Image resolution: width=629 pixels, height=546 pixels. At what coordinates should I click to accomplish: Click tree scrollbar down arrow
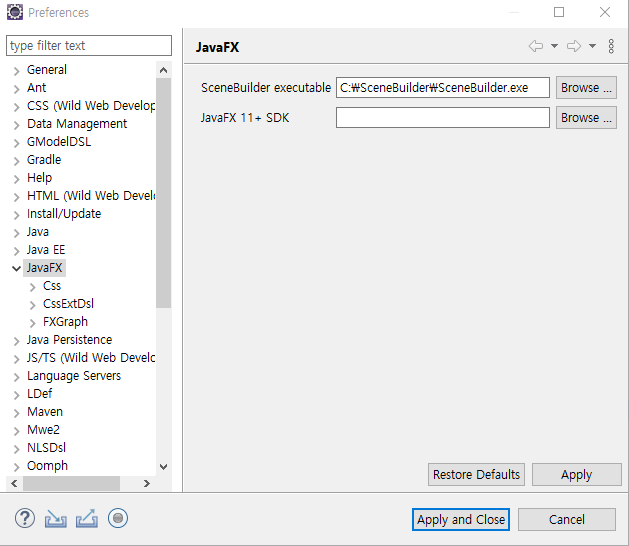click(163, 467)
